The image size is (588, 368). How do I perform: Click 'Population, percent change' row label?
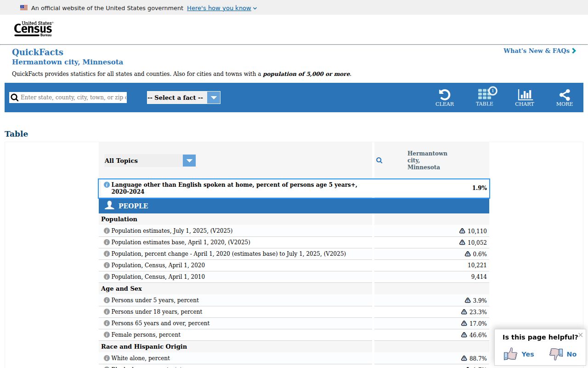pyautogui.click(x=228, y=254)
